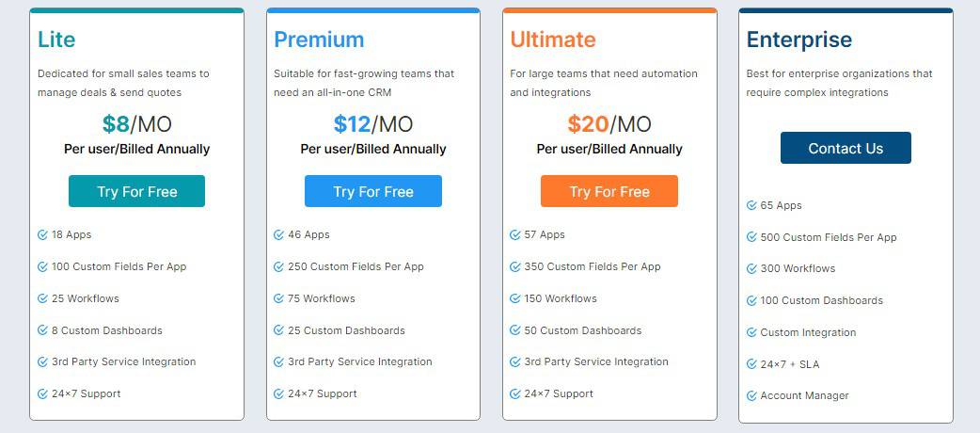The height and width of the screenshot is (433, 980).
Task: Click check icon next to 25 Workflows
Action: [x=42, y=298]
